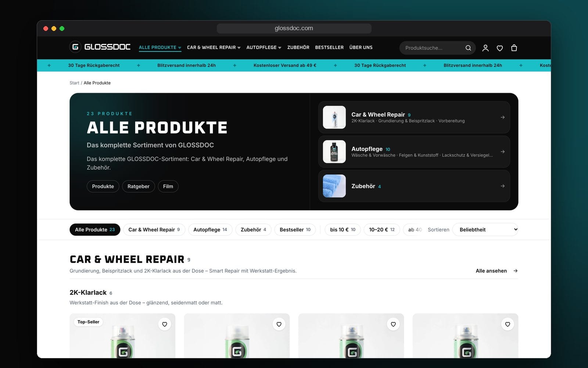Click arrow on Car & Wheel Repair card
This screenshot has height=368, width=588.
(502, 117)
